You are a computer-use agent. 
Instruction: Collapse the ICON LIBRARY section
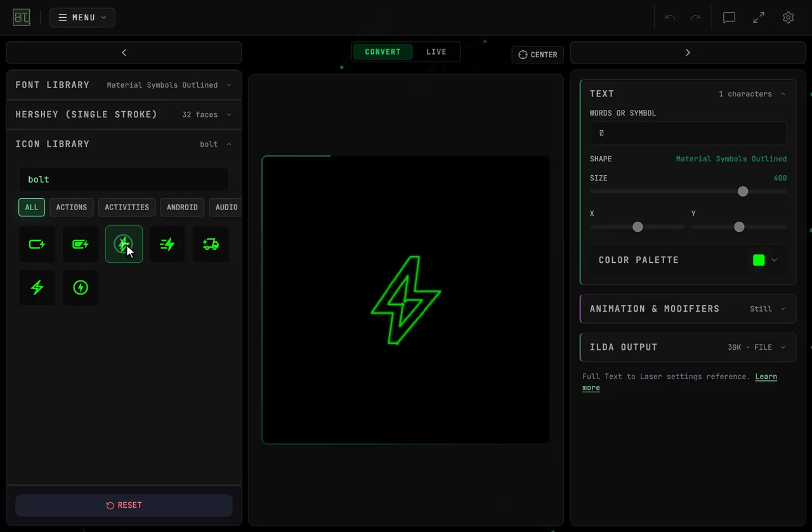[124, 144]
